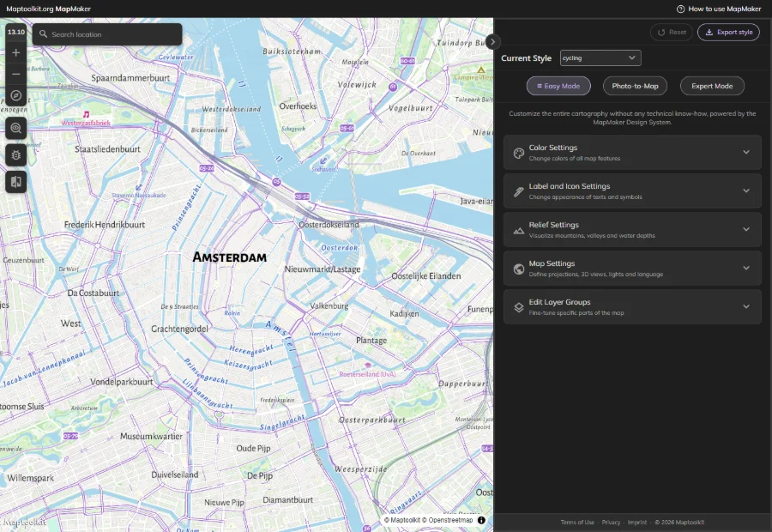The width and height of the screenshot is (772, 532).
Task: Expand the Color Settings section
Action: pos(632,153)
